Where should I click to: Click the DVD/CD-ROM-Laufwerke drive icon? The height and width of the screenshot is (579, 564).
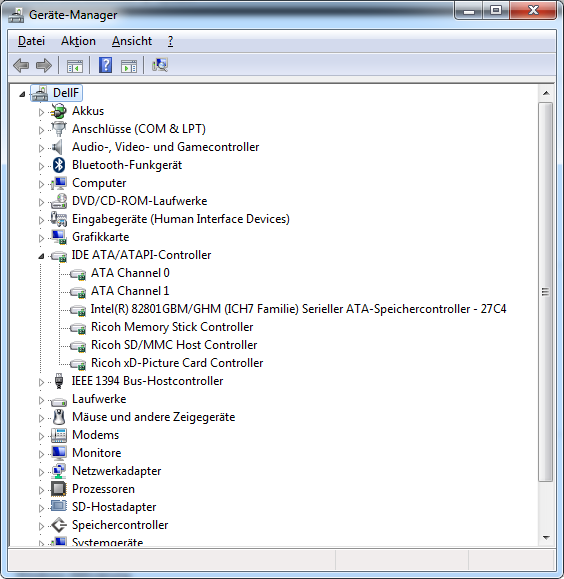59,201
